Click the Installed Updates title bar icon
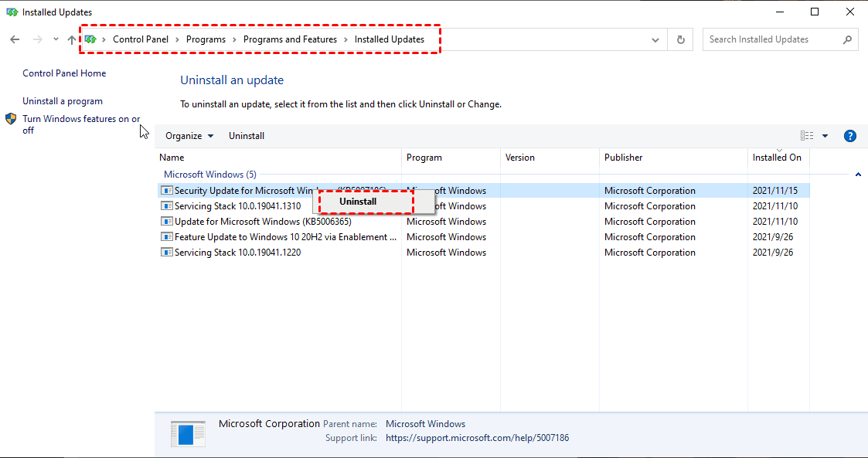Screen dimensions: 868x458 (x=12, y=12)
